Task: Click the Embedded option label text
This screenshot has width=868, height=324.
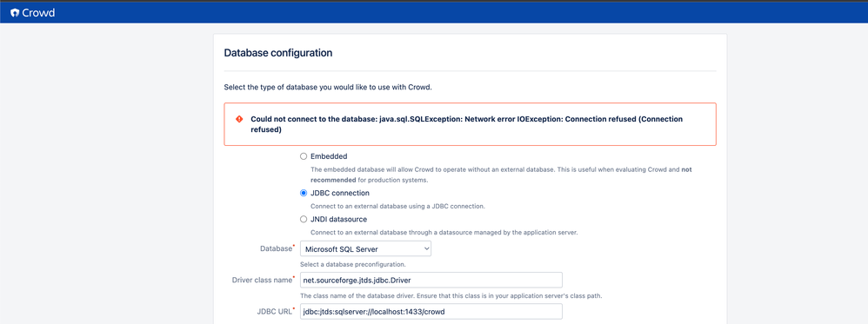Action: 329,156
